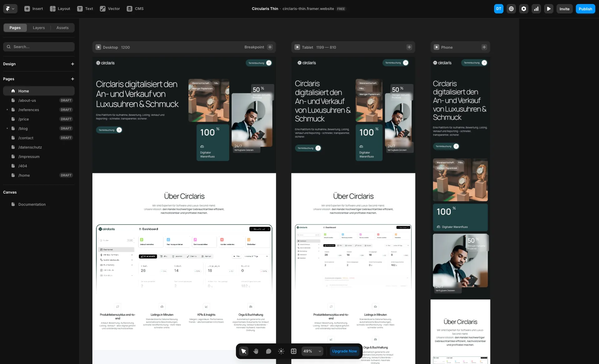Click the Upgrade Now button
The image size is (599, 364).
[x=344, y=351]
